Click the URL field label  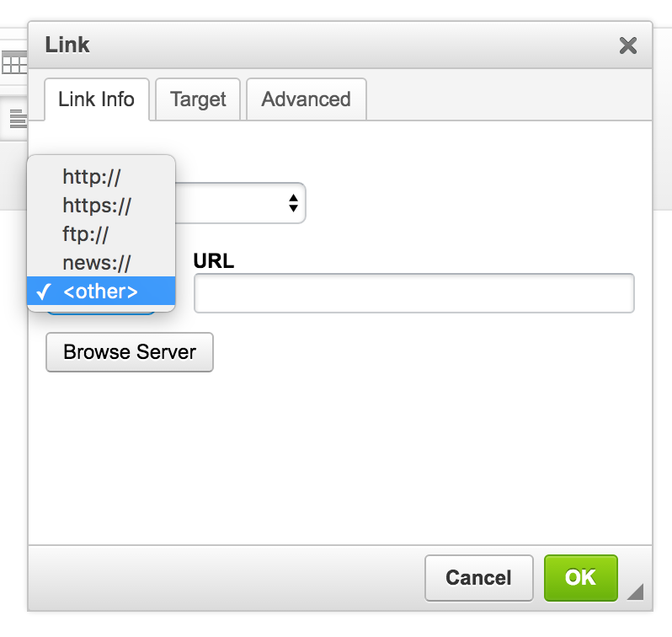tap(214, 261)
